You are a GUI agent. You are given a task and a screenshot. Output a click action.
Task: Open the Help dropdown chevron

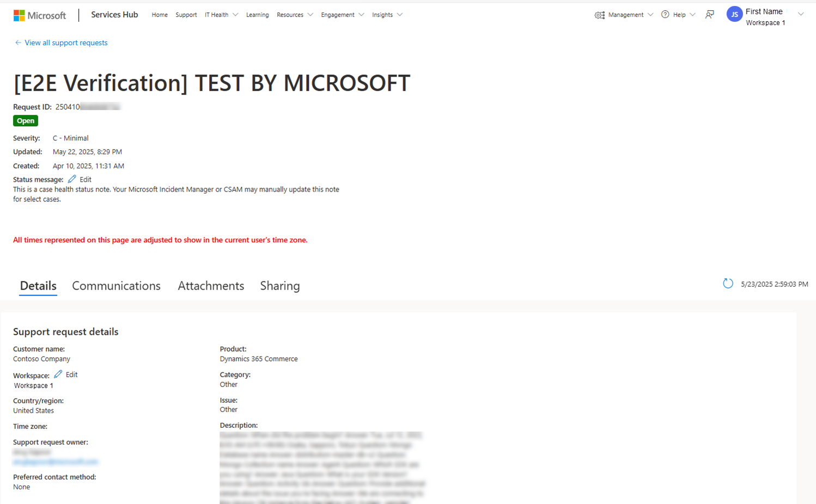[692, 15]
